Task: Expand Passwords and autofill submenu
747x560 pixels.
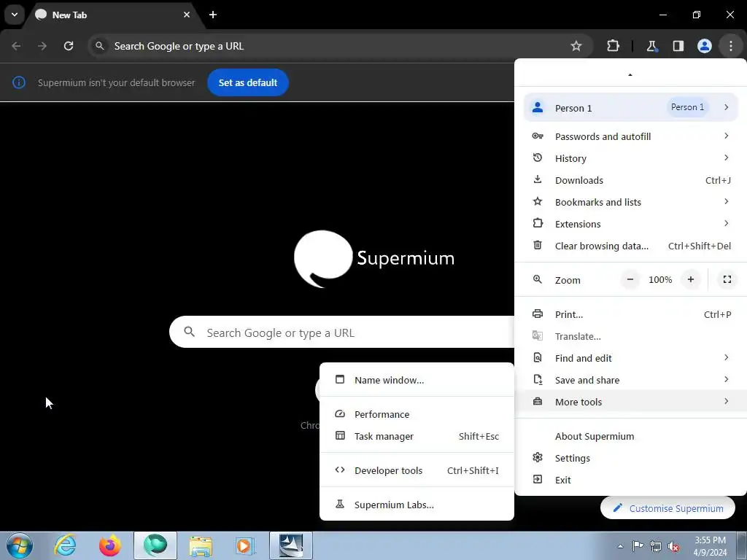Action: coord(630,136)
